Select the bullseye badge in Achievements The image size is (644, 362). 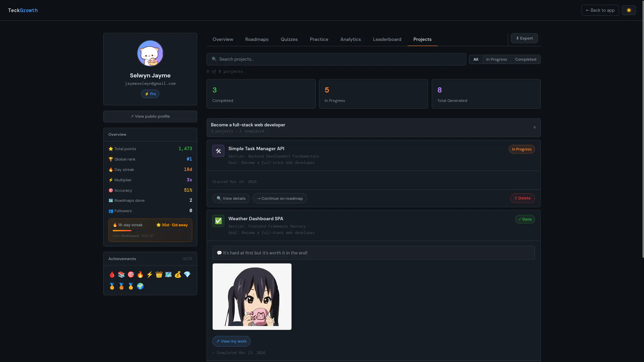(131, 275)
